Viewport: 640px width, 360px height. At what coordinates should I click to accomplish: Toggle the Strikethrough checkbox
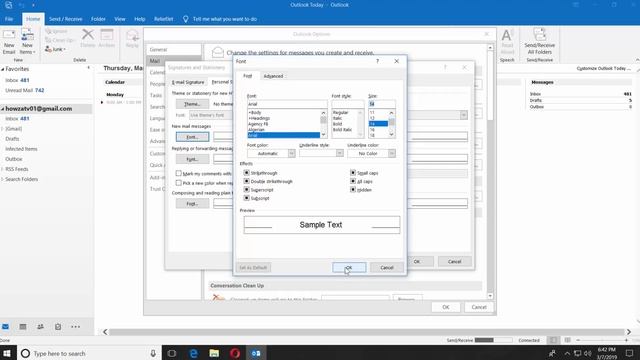point(247,173)
